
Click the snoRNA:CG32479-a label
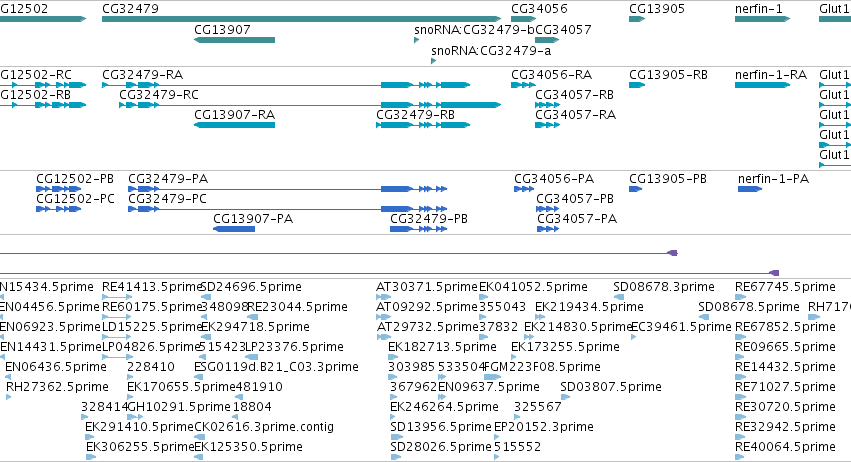(491, 50)
